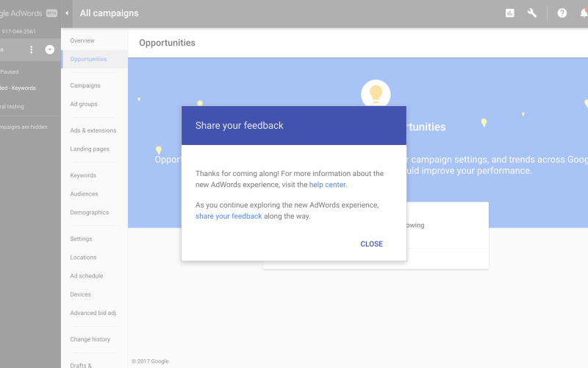Open the three-dot more options menu
The image size is (588, 368).
31,49
